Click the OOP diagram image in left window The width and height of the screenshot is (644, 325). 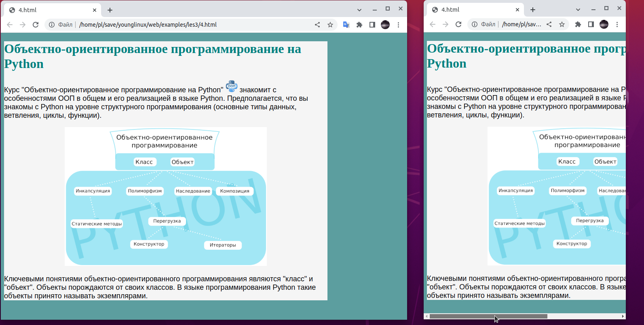click(x=166, y=196)
